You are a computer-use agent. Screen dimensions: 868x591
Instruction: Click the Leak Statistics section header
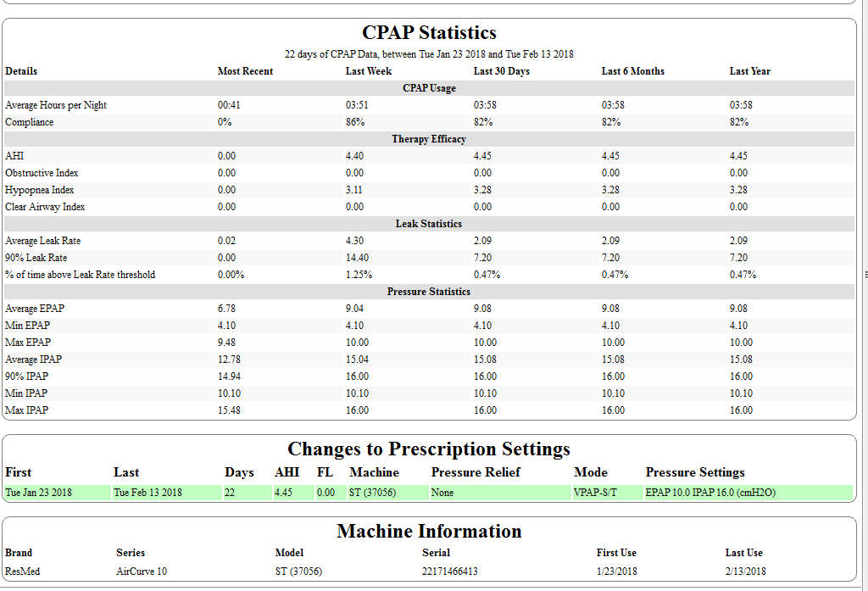pyautogui.click(x=429, y=224)
